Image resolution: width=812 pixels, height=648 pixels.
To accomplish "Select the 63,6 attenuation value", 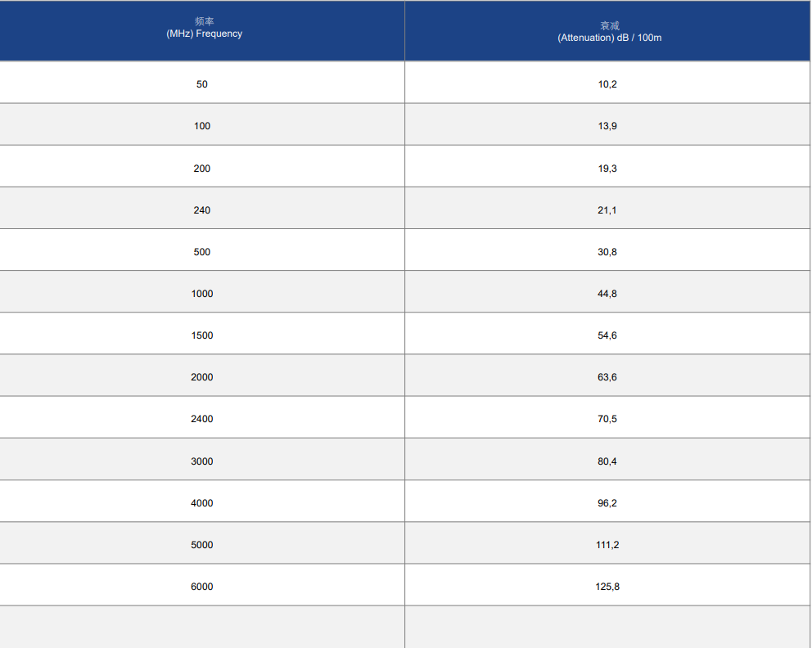I will 607,377.
